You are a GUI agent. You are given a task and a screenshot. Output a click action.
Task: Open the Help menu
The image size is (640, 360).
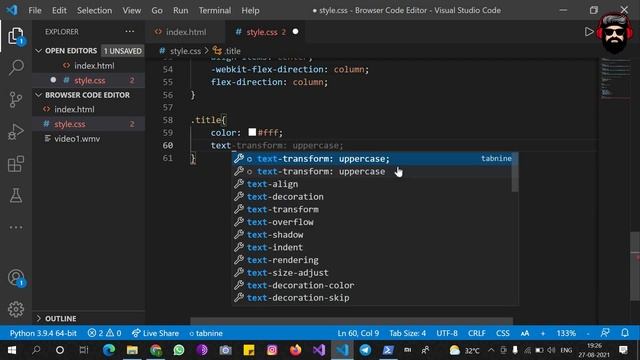click(250, 10)
